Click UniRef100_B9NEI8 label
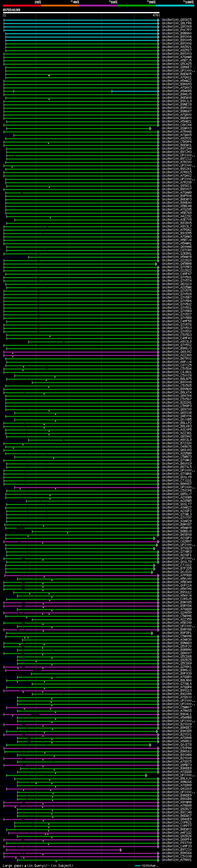Viewport: 197px width, 868px height. (177, 104)
